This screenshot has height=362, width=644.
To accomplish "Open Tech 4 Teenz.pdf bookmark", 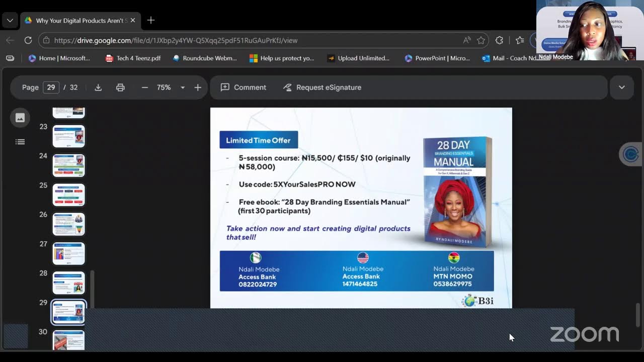I will click(133, 58).
